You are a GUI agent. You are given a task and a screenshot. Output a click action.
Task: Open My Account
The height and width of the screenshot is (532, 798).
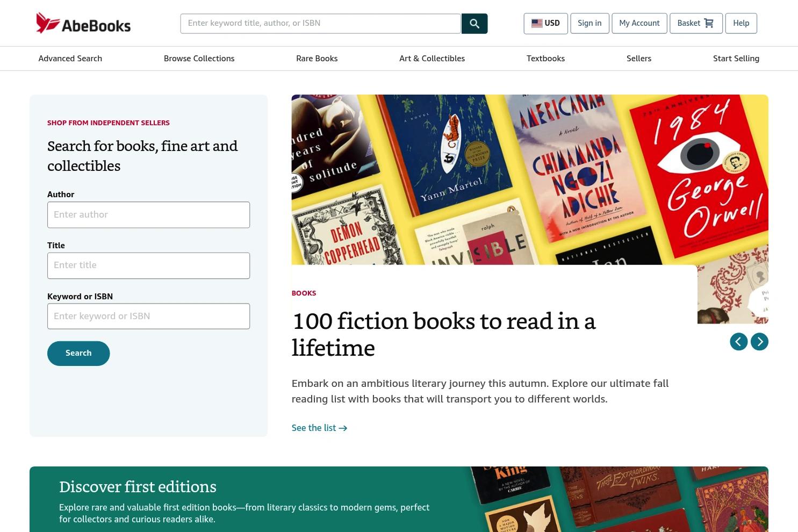pyautogui.click(x=639, y=24)
